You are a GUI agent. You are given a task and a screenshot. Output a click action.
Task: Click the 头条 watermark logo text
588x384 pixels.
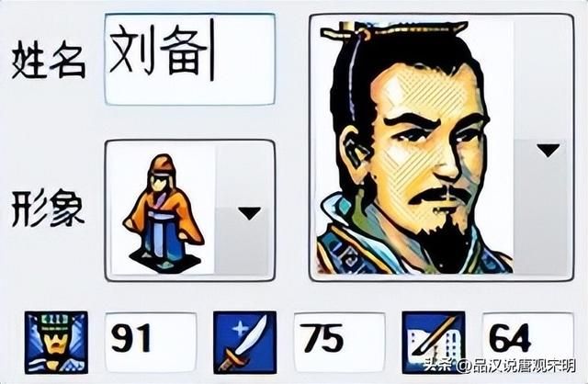click(439, 366)
